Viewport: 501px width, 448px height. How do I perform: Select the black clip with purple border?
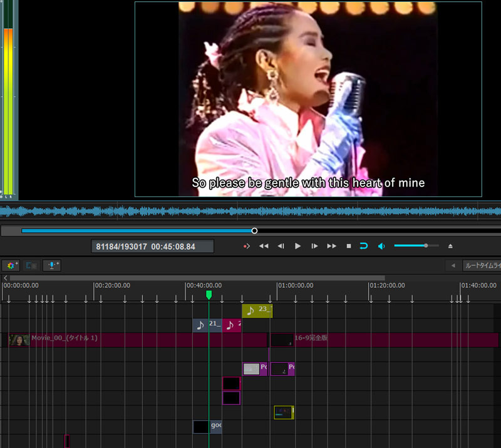pyautogui.click(x=231, y=398)
